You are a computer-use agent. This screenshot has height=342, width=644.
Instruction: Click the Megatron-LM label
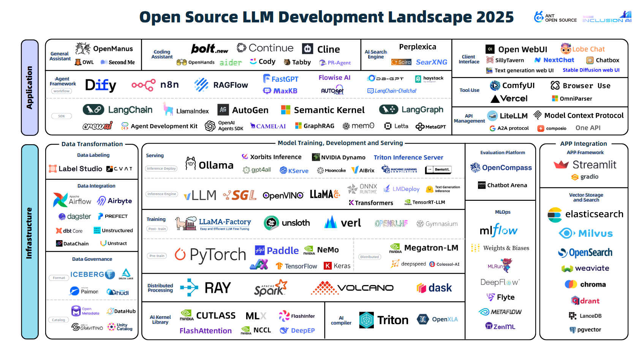pyautogui.click(x=431, y=248)
